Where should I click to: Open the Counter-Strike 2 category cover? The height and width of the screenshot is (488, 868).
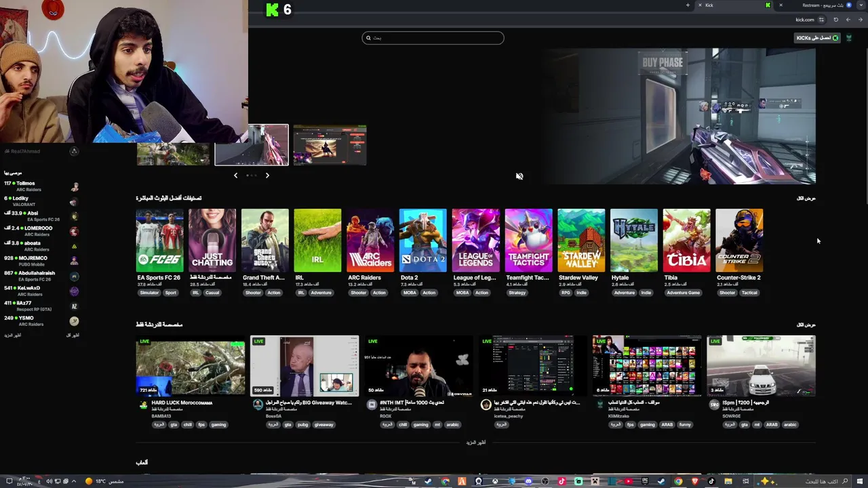[739, 241]
